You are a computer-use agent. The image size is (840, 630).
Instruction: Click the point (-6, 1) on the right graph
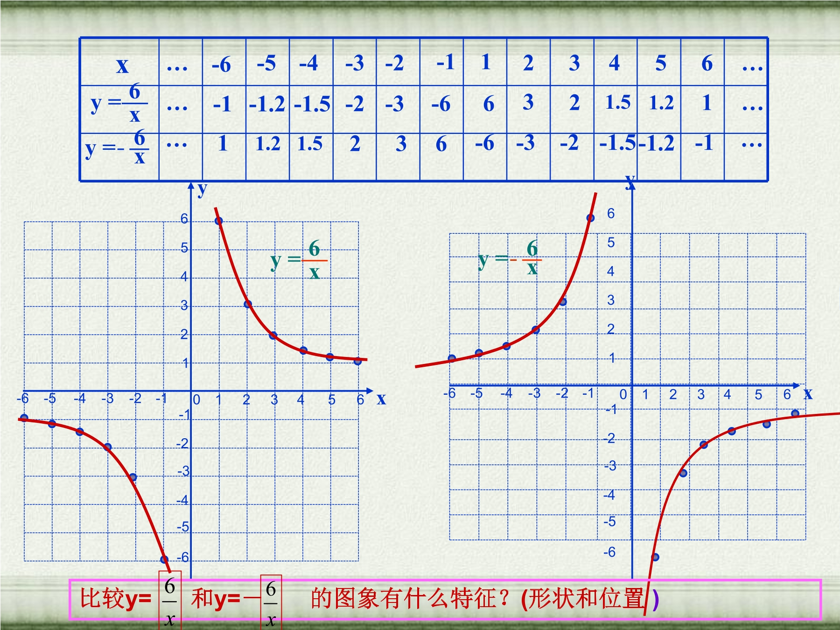coord(452,358)
